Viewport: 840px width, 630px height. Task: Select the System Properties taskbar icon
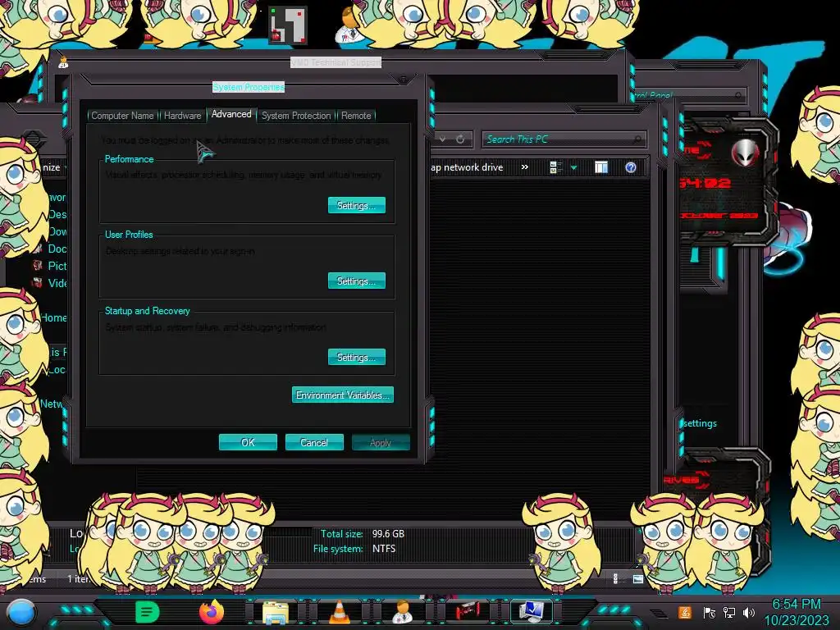coord(532,612)
